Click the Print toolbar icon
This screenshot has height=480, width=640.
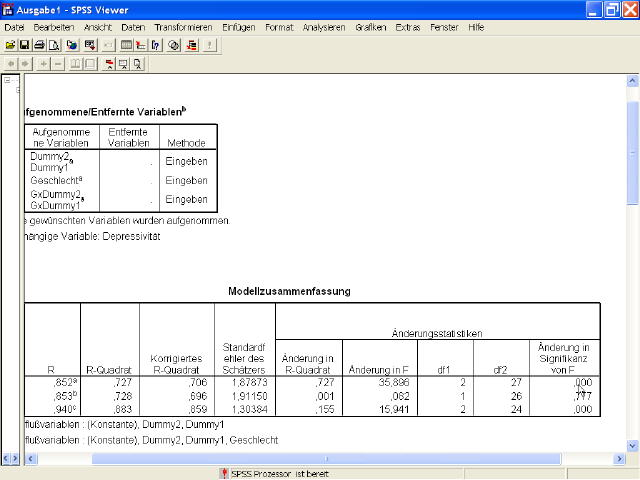(39, 45)
